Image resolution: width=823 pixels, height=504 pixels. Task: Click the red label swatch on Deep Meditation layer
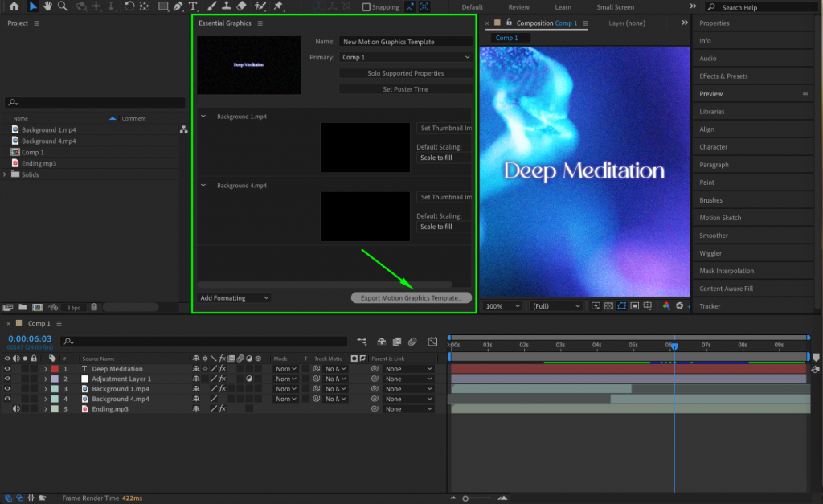coord(55,368)
